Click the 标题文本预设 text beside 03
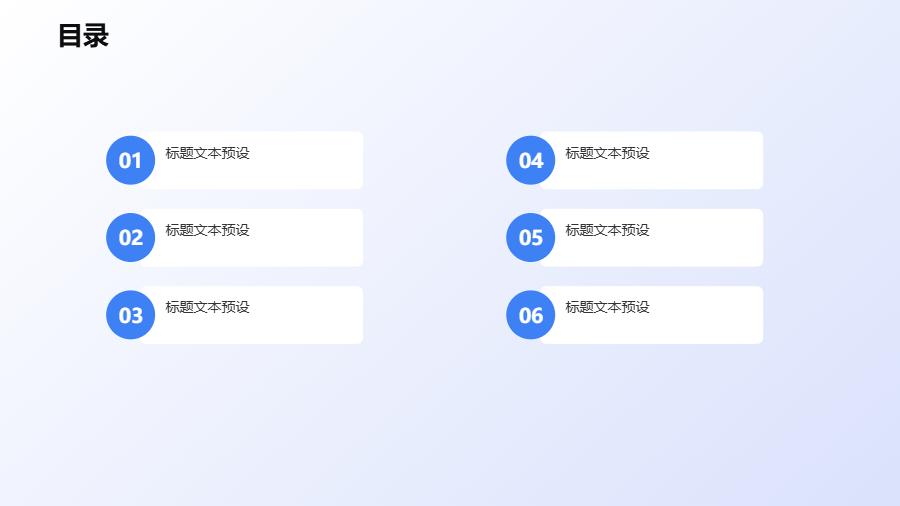 (x=207, y=307)
